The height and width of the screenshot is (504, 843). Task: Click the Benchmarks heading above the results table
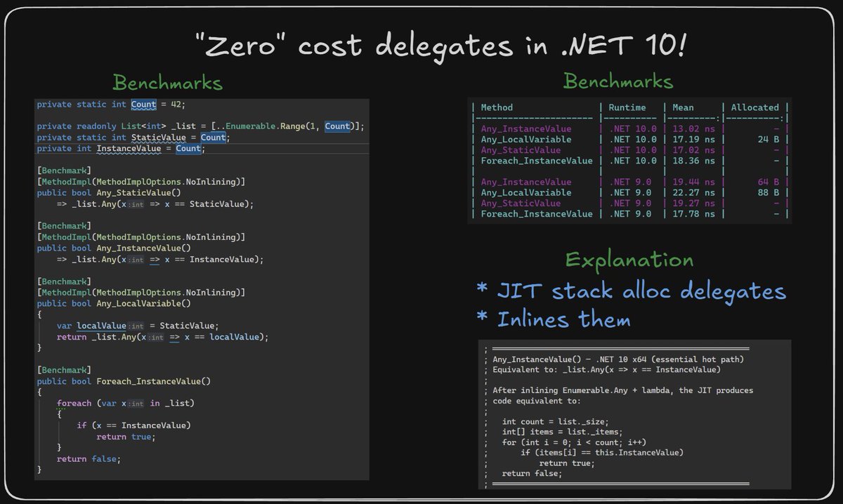[x=618, y=81]
